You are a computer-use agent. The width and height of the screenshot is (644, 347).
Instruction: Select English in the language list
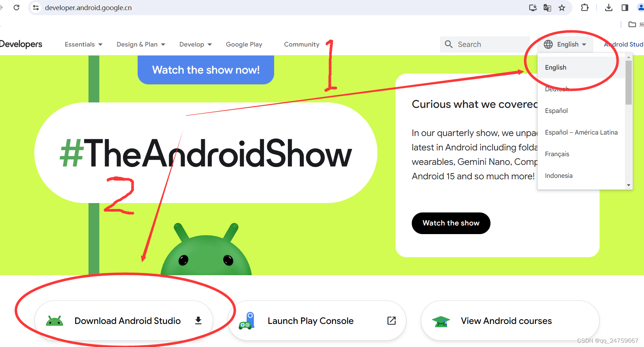pyautogui.click(x=581, y=67)
